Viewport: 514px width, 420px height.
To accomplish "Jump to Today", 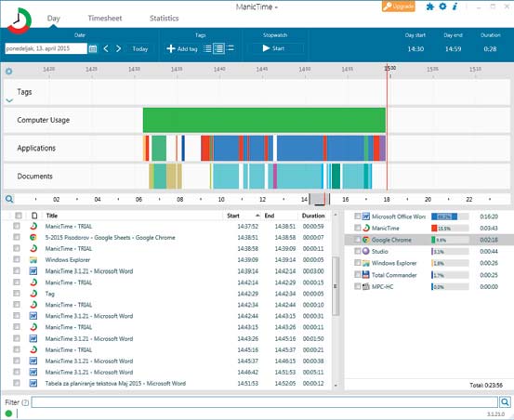I will (140, 49).
